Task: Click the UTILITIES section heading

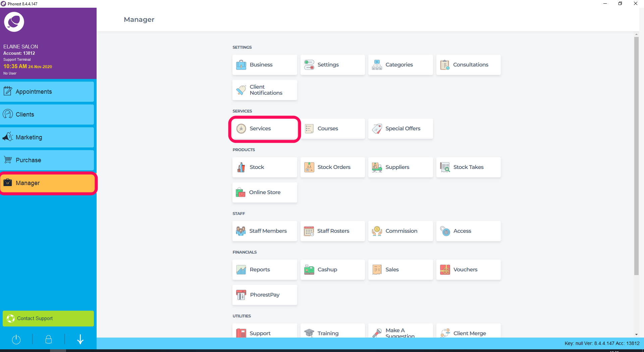Action: click(242, 316)
